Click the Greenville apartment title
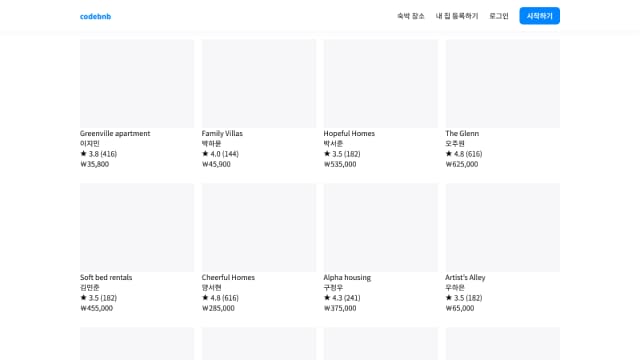This screenshot has width=640, height=360. [115, 133]
